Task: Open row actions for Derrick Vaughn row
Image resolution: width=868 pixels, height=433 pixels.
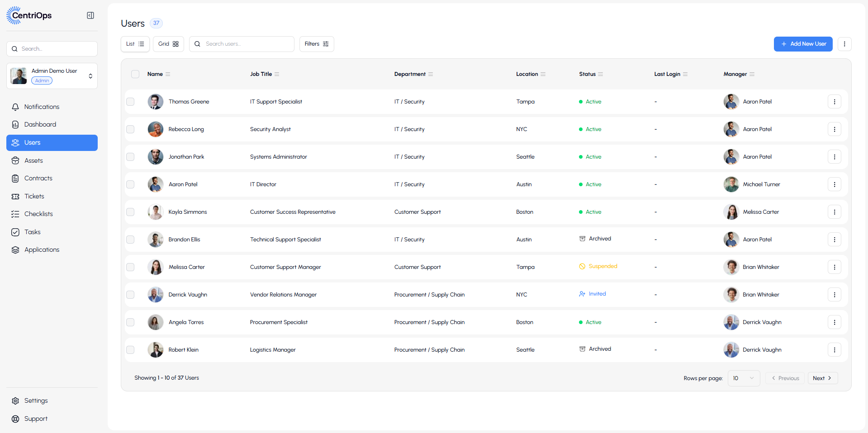Action: pos(835,295)
